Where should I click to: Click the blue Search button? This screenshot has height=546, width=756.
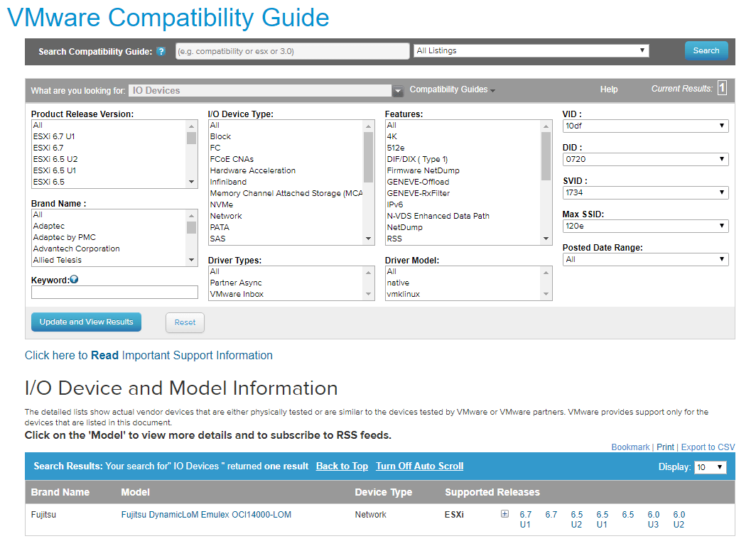[706, 50]
